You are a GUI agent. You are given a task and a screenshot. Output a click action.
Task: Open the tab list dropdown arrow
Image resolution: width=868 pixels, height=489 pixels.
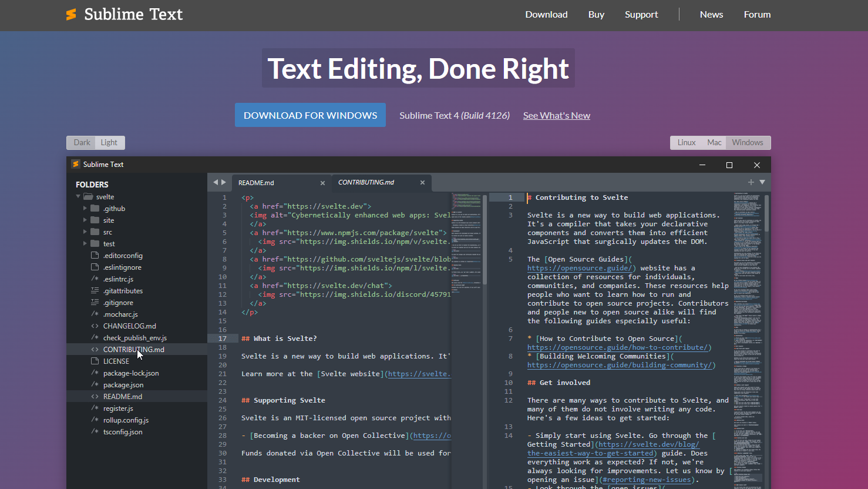[x=762, y=182]
